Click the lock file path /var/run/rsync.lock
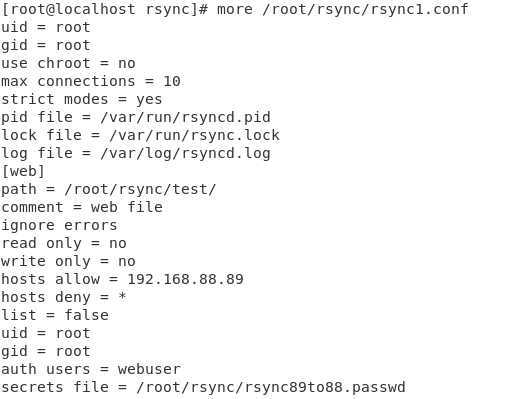The width and height of the screenshot is (515, 399). (x=194, y=135)
